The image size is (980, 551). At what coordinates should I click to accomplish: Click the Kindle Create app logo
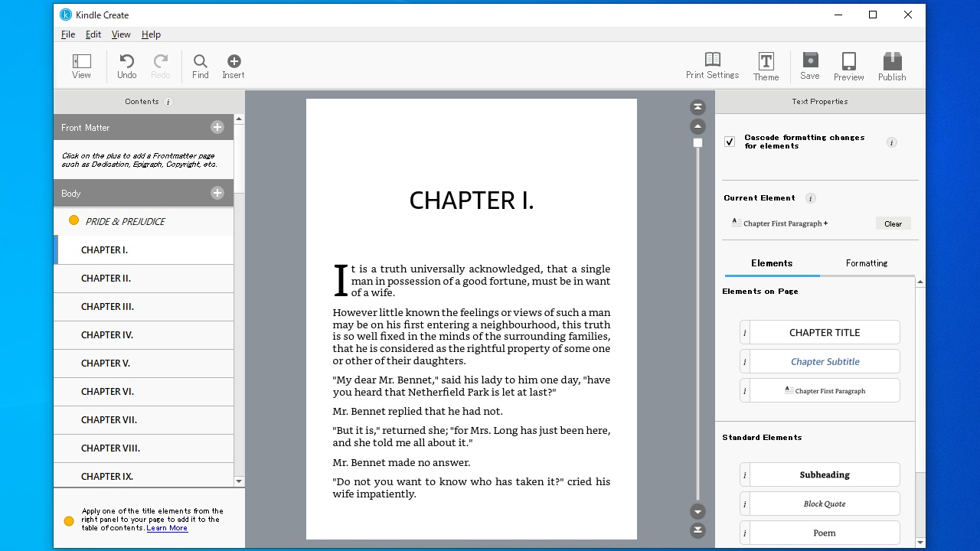point(66,15)
